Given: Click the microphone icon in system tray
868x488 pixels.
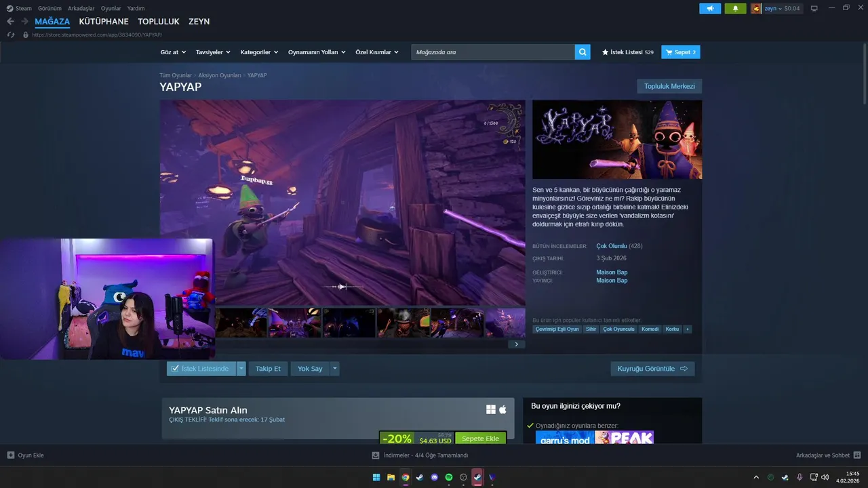Looking at the screenshot, I should click(x=800, y=477).
